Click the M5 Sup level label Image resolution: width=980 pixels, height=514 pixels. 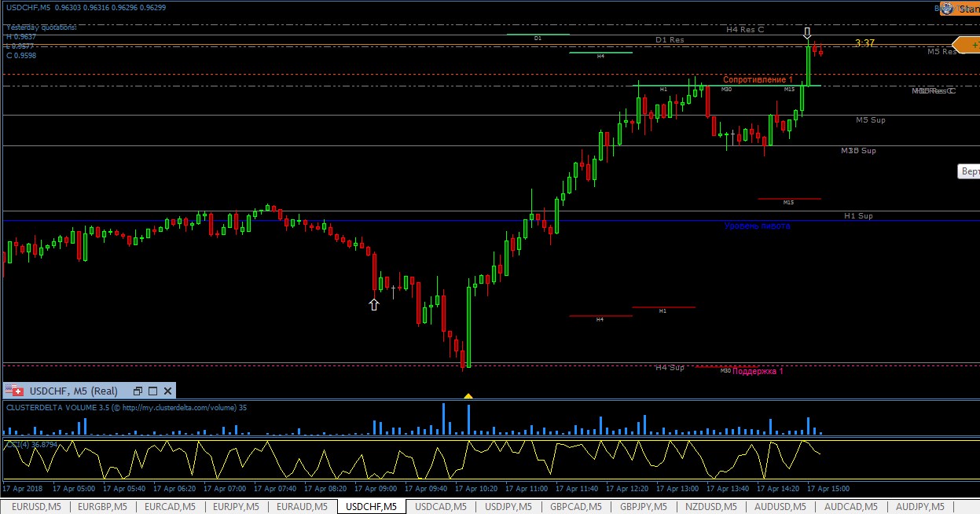[x=871, y=120]
